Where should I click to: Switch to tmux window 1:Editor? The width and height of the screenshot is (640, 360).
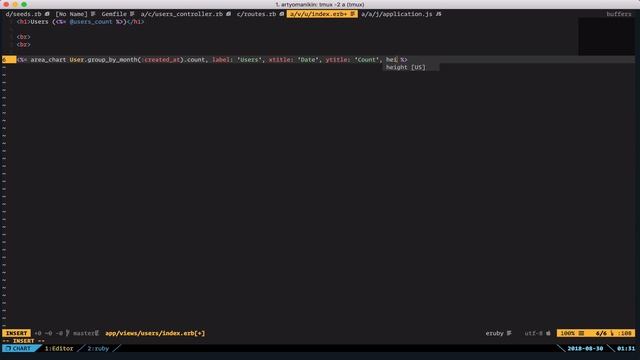coord(59,349)
